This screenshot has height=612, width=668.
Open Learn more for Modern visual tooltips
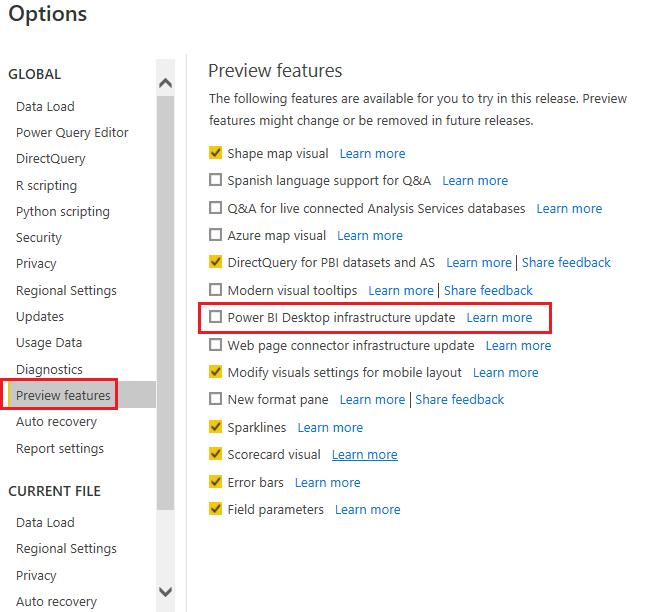[401, 290]
